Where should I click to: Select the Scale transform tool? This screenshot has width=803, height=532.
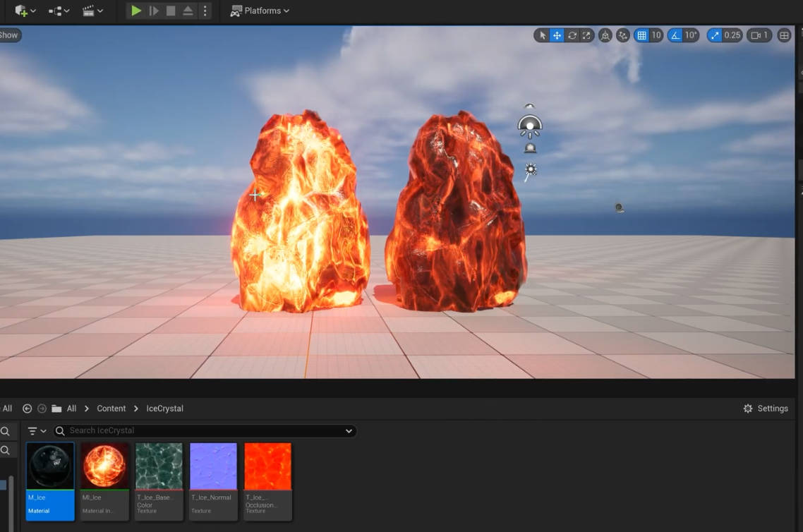586,35
